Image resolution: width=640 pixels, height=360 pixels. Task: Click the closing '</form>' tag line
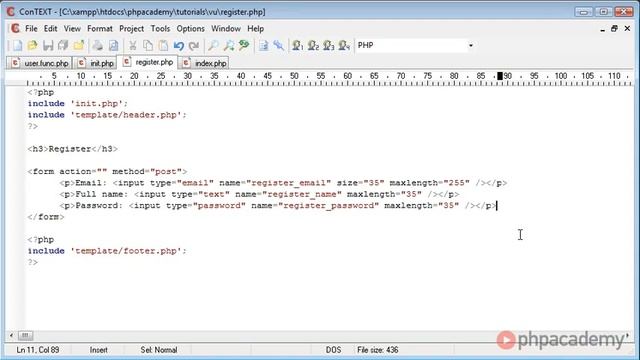coord(46,217)
